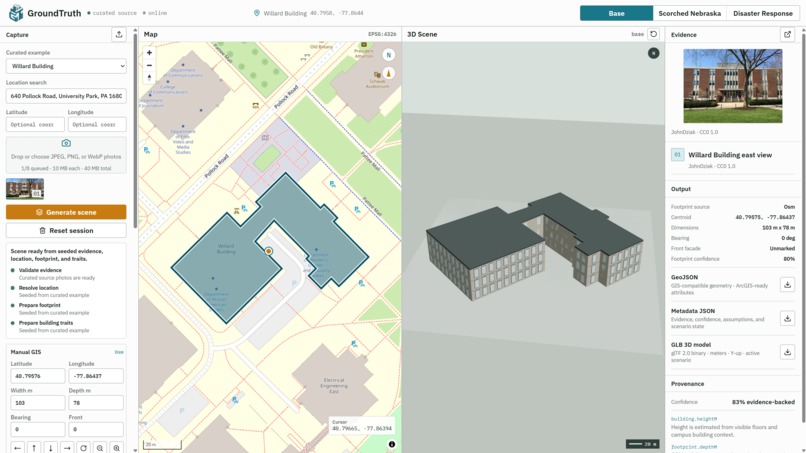Click the Location search address field
806x453 pixels.
pyautogui.click(x=66, y=96)
